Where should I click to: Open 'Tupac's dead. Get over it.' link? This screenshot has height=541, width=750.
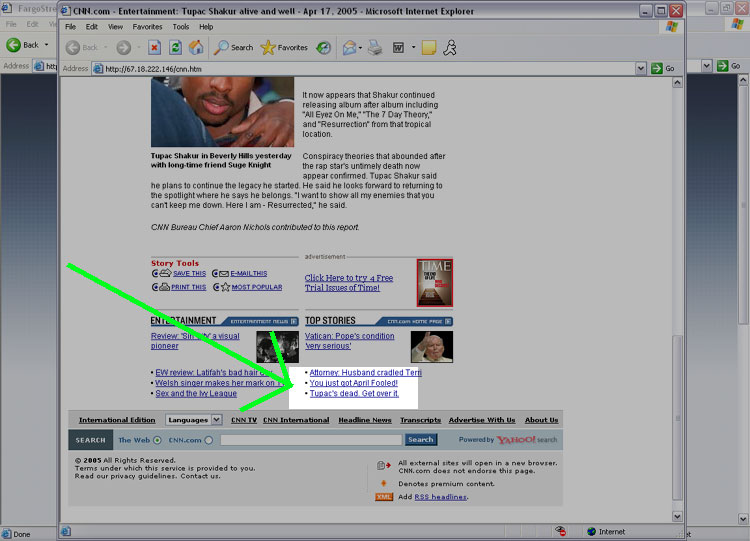(354, 393)
